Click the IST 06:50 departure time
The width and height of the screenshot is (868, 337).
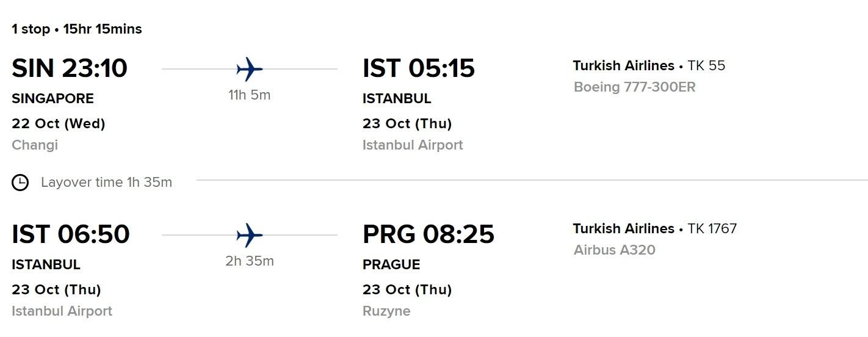(71, 234)
